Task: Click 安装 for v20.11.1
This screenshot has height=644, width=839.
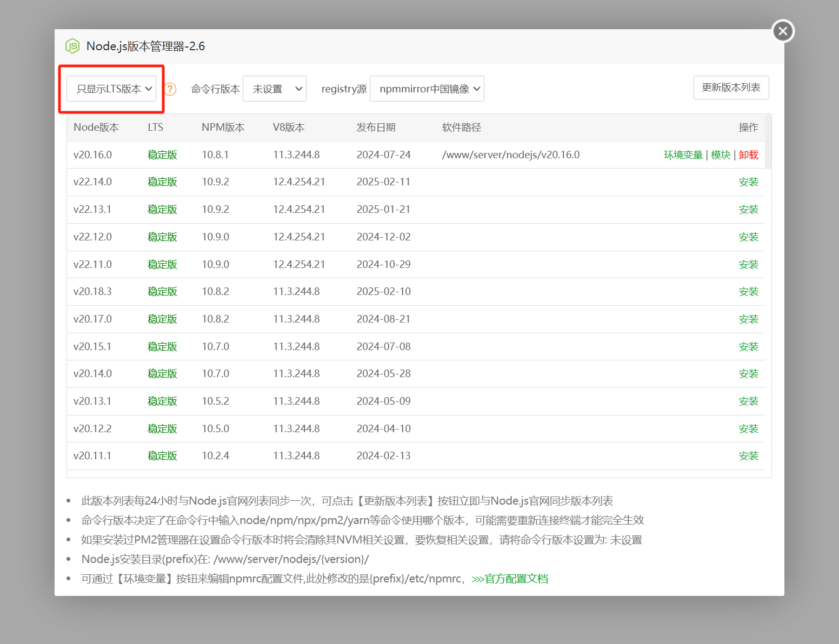Action: coord(748,456)
